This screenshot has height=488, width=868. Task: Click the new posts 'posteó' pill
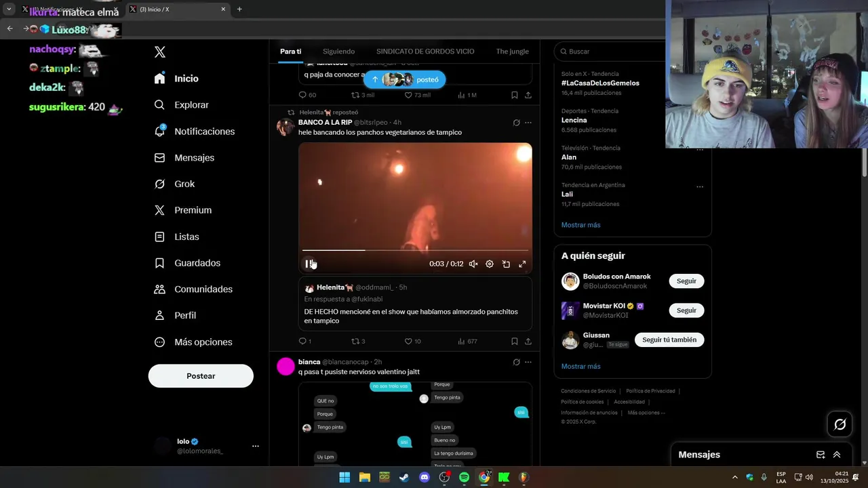[x=404, y=79]
